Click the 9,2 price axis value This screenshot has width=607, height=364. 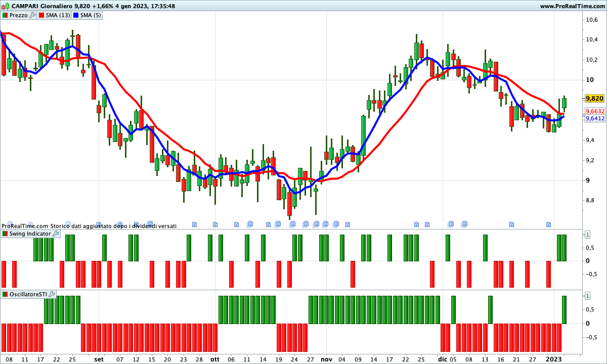[591, 160]
